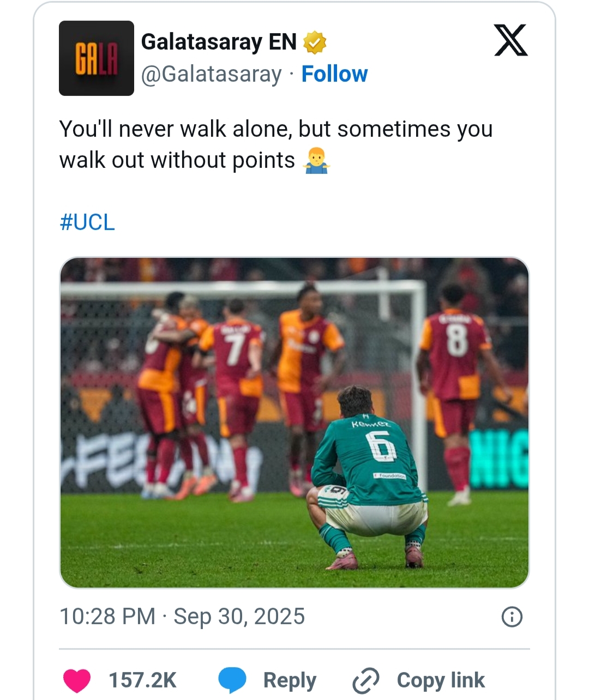Viewport: 589px width, 700px height.
Task: Click the blue reply bubble icon
Action: [232, 680]
